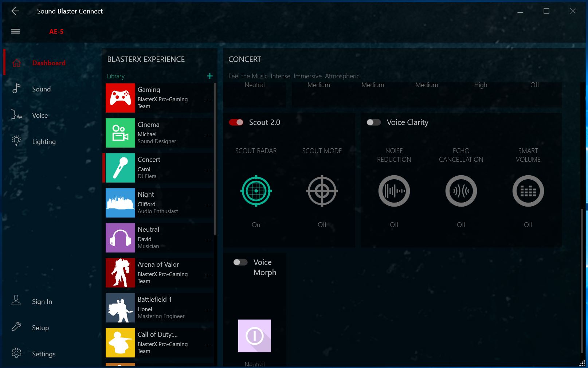Select the Gaming controller profile icon
This screenshot has width=588, height=368.
[120, 98]
